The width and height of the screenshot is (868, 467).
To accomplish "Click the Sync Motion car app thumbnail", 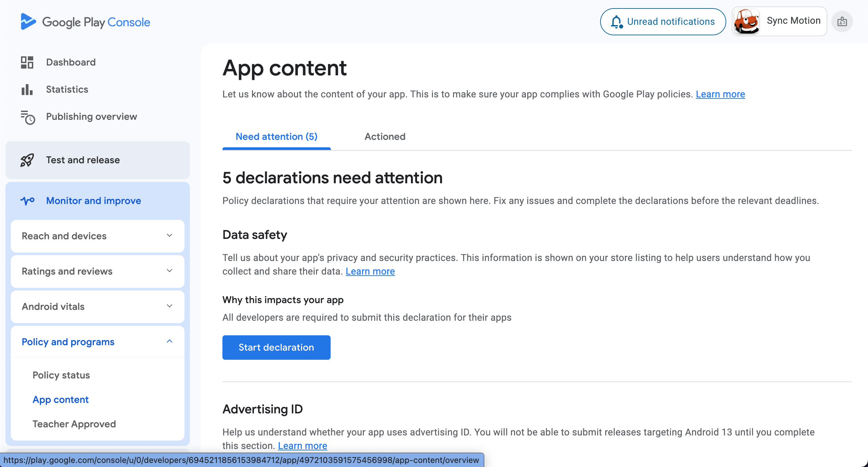I will 746,21.
